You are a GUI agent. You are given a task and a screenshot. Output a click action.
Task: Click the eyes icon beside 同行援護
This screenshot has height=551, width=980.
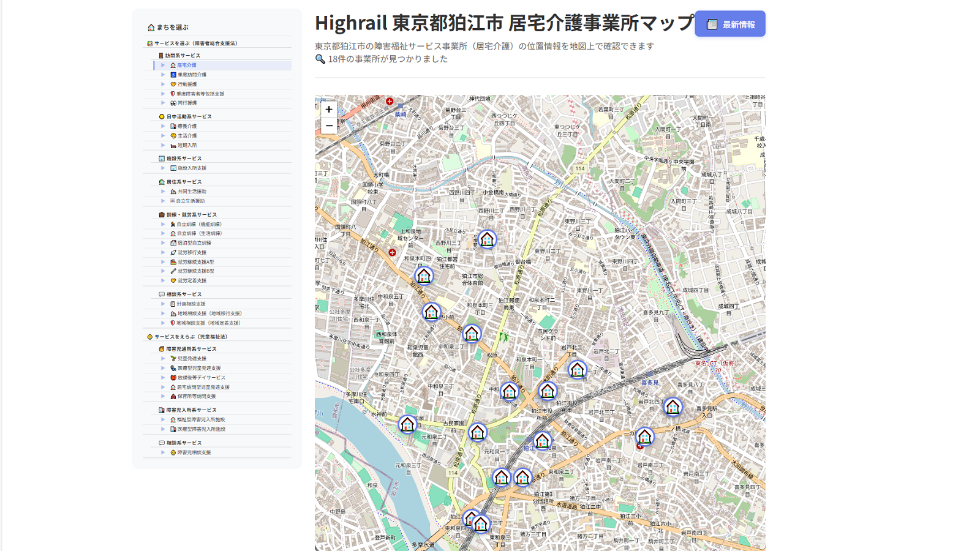[x=173, y=103]
